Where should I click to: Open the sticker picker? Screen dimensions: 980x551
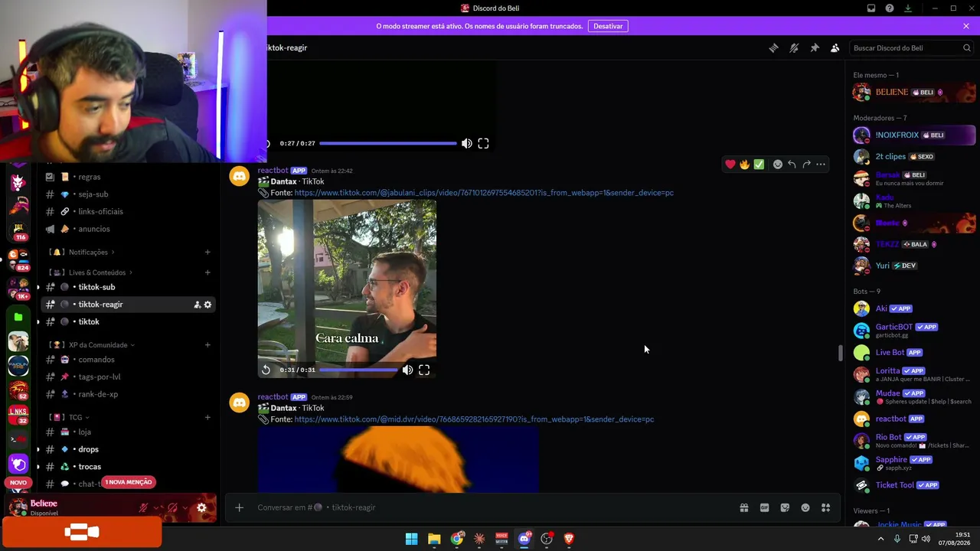tap(785, 507)
